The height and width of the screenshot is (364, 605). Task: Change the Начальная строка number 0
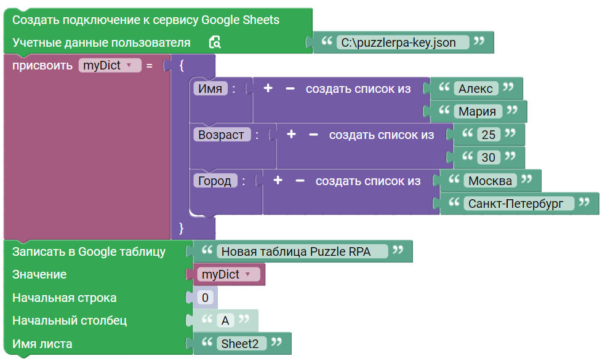pos(206,298)
